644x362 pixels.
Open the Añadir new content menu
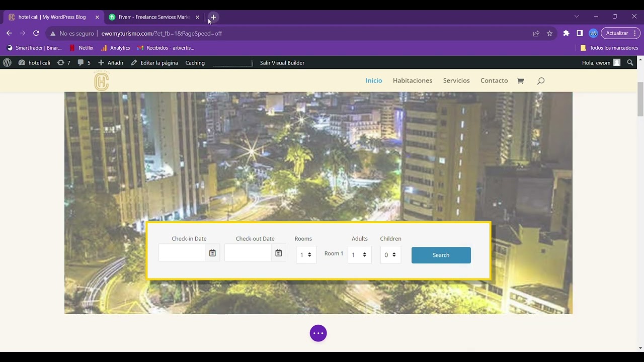pyautogui.click(x=111, y=63)
